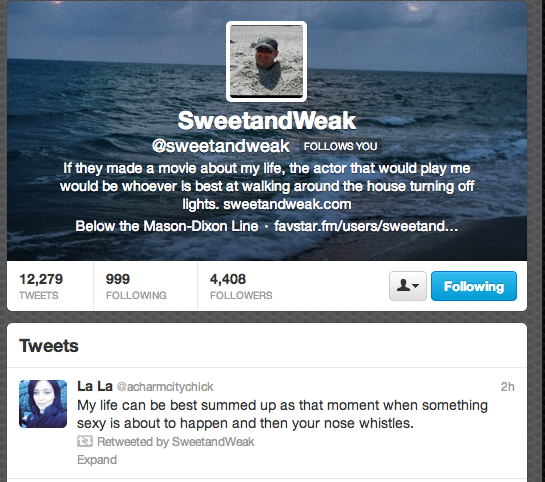Click the @acharmcitychick handle

click(165, 387)
